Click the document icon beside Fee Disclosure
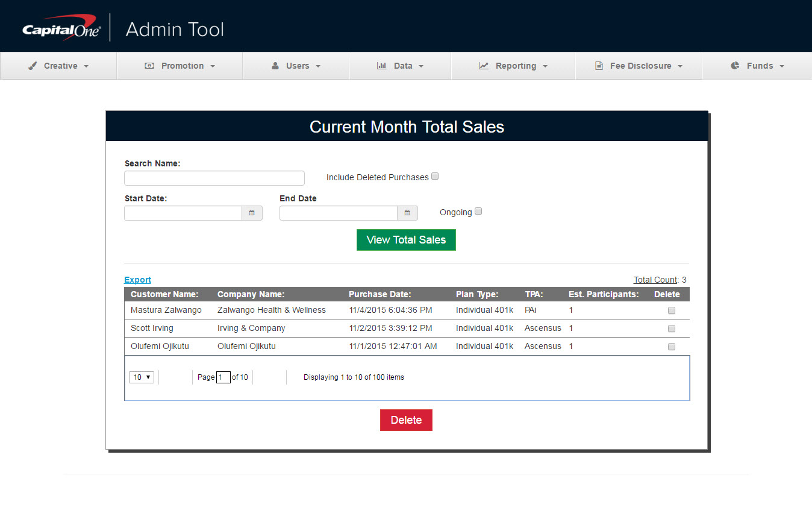The height and width of the screenshot is (522, 812). point(599,66)
